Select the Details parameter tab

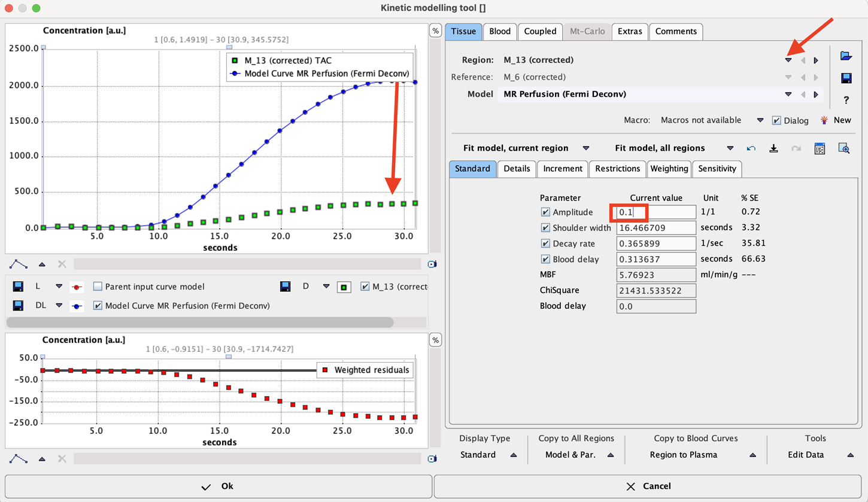click(x=517, y=169)
